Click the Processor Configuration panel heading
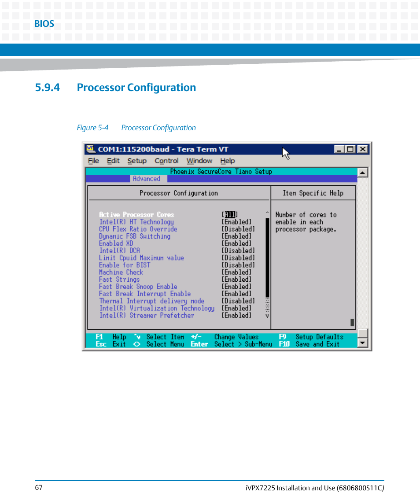Viewport: 420px width, 504px height. [x=178, y=193]
